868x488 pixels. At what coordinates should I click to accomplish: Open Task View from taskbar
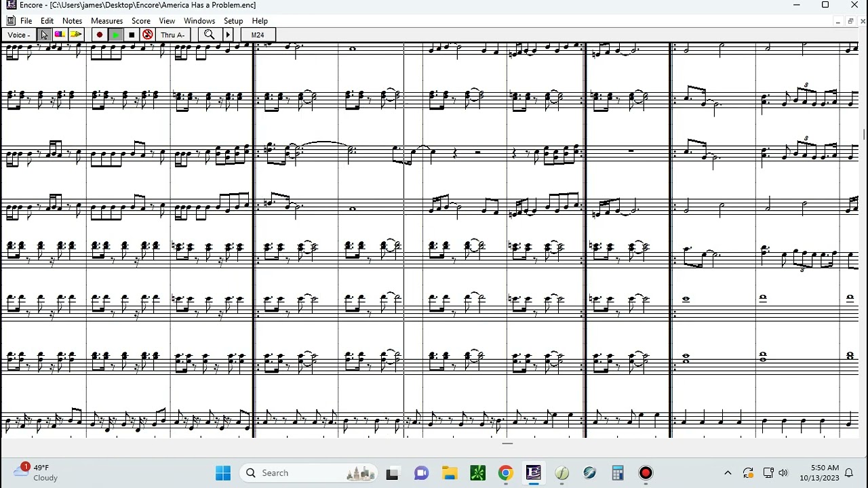click(x=392, y=473)
